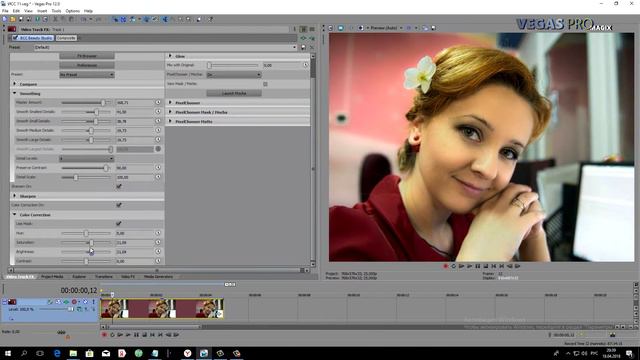Click the Record button in preview transport
The width and height of the screenshot is (640, 360).
pos(446,266)
